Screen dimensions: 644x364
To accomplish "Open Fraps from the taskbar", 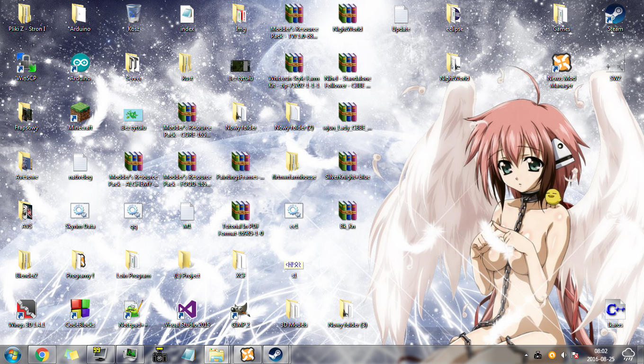I will 101,355.
